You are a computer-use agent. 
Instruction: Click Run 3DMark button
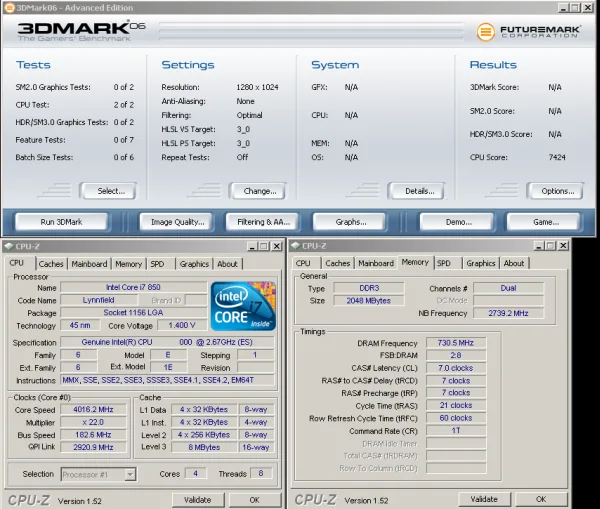(61, 222)
